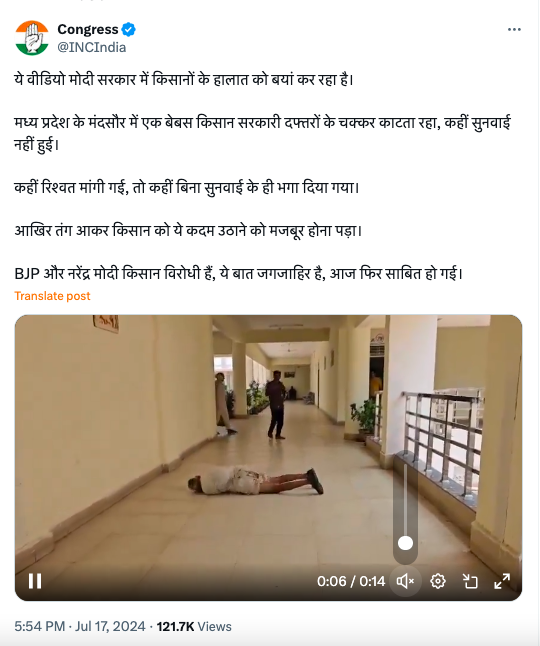This screenshot has height=646, width=540.
Task: Click the 121.7K Views count
Action: coord(194,626)
